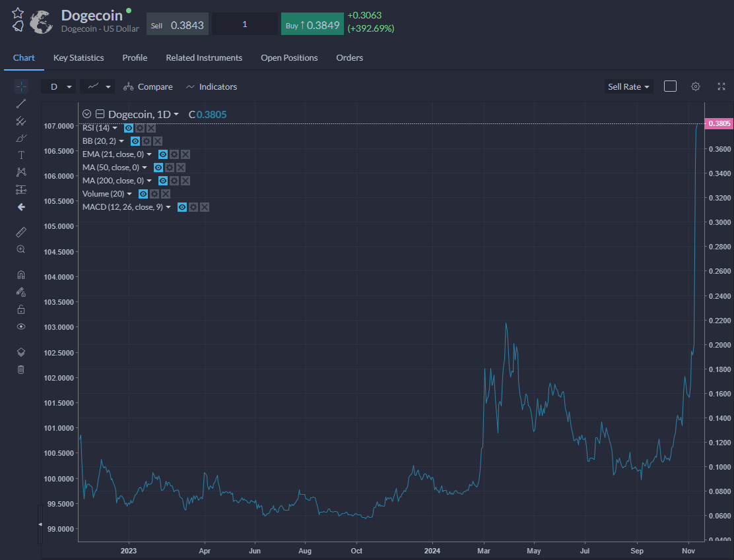Enable magnet mode icon
734x560 pixels.
click(21, 275)
